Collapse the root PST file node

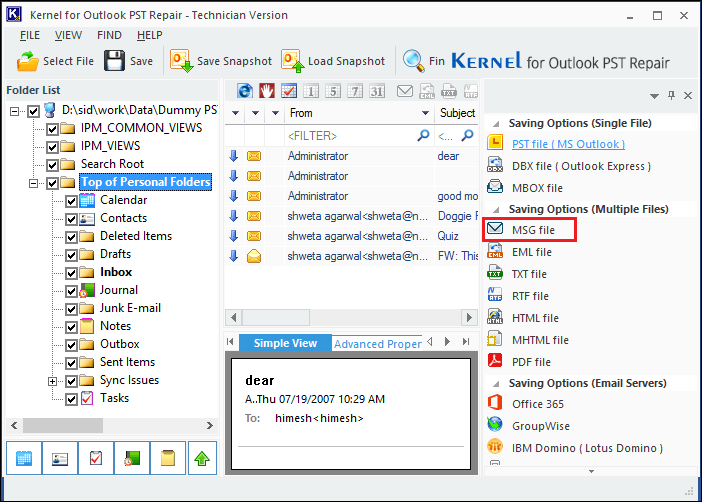tap(15, 111)
